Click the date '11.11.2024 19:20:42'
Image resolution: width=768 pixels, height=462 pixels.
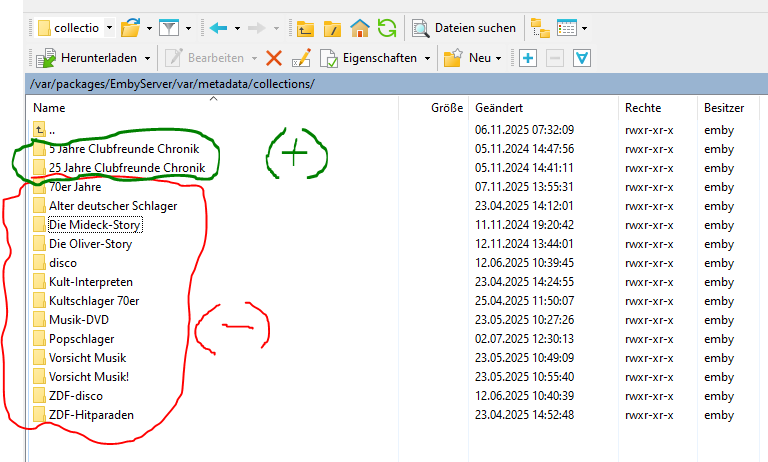(x=524, y=225)
